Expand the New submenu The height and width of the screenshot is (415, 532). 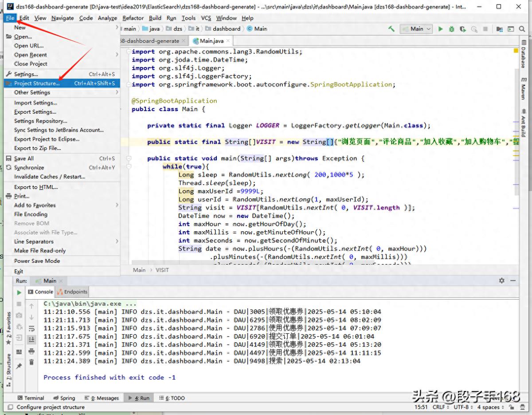point(62,28)
